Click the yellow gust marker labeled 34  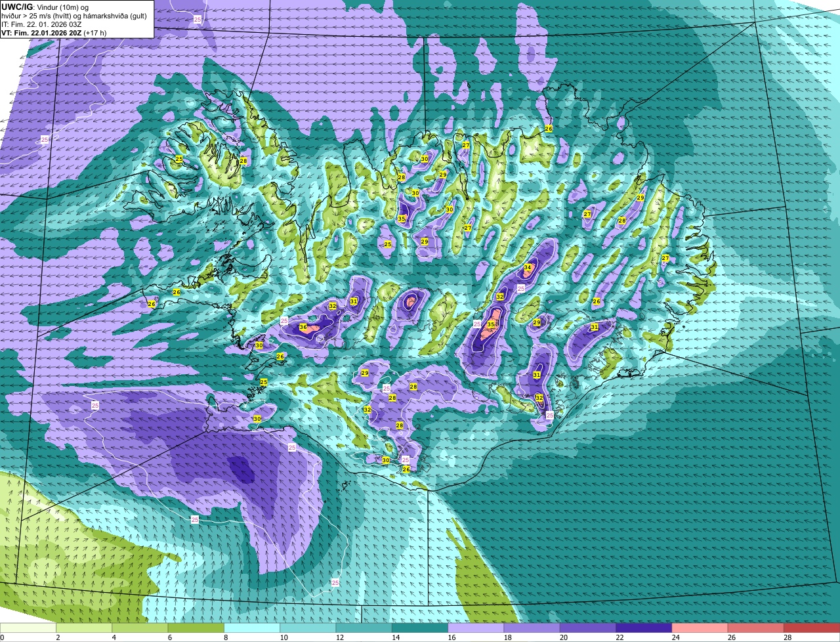528,267
